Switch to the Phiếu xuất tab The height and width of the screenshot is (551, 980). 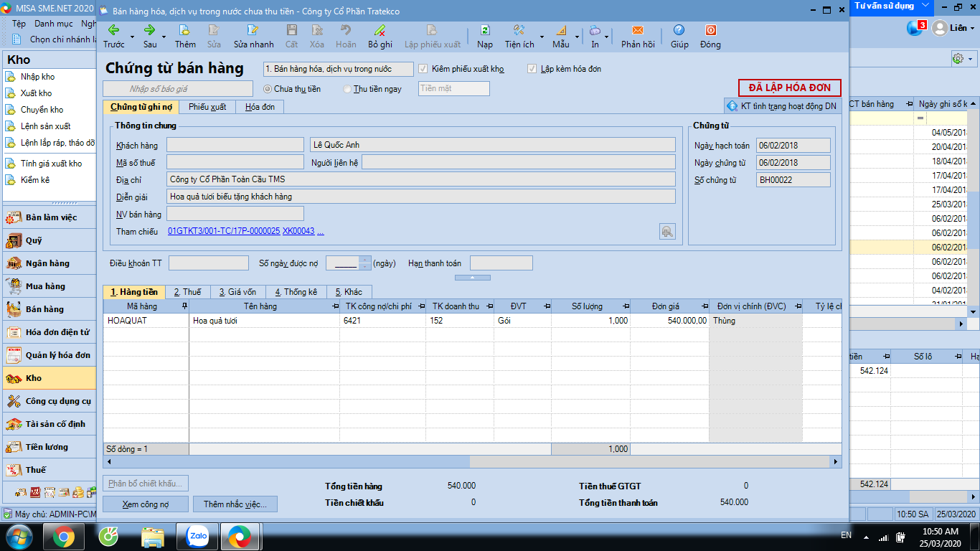tap(207, 107)
